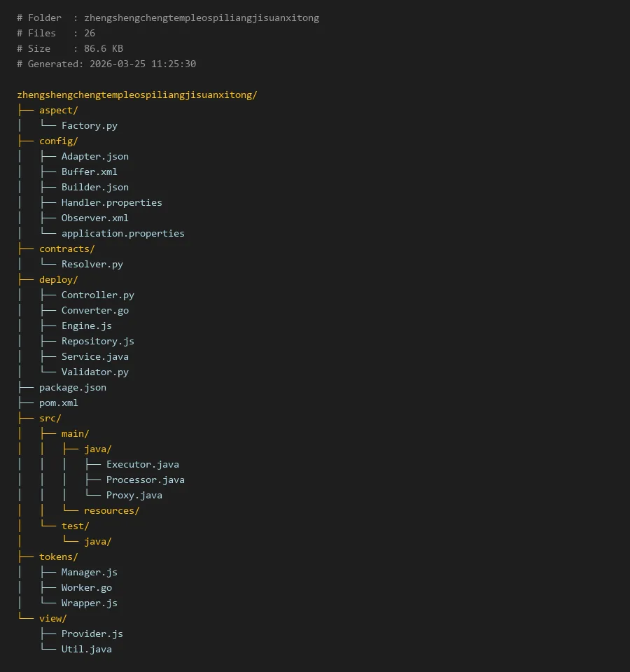630x672 pixels.
Task: Click the root folder zhengshengchengtempleospiliangjisuanxitong/
Action: click(x=137, y=94)
